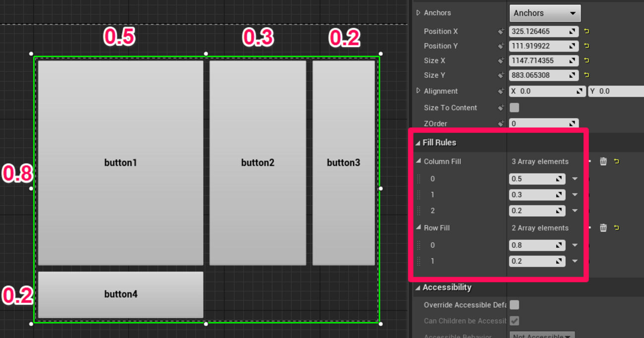The width and height of the screenshot is (644, 338).
Task: Empty the Row Fill array via trash icon
Action: pyautogui.click(x=603, y=228)
